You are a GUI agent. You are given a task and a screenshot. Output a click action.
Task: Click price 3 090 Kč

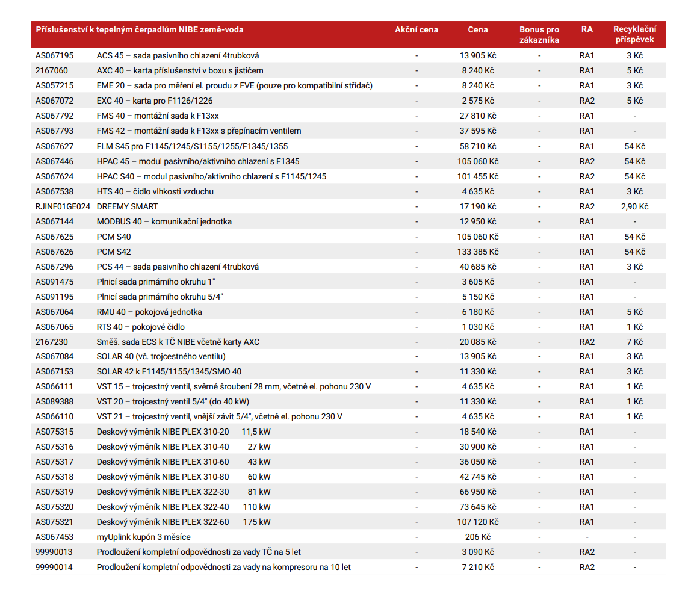pyautogui.click(x=478, y=552)
